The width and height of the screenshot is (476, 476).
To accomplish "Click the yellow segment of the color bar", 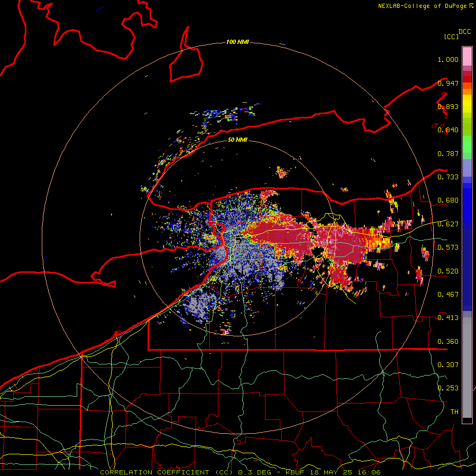I will coord(467,104).
